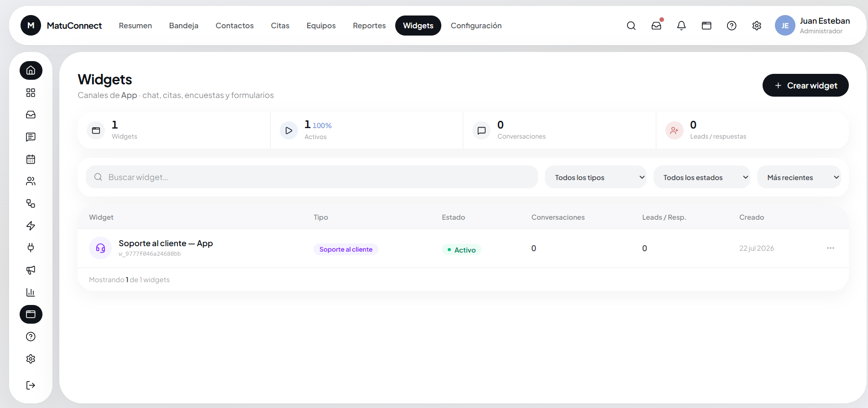868x408 pixels.
Task: Open the settings gear in the top bar
Action: coord(757,26)
